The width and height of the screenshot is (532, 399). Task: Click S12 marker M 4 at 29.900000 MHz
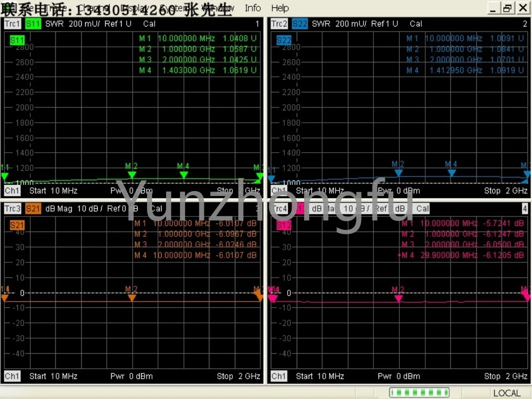coord(461,255)
